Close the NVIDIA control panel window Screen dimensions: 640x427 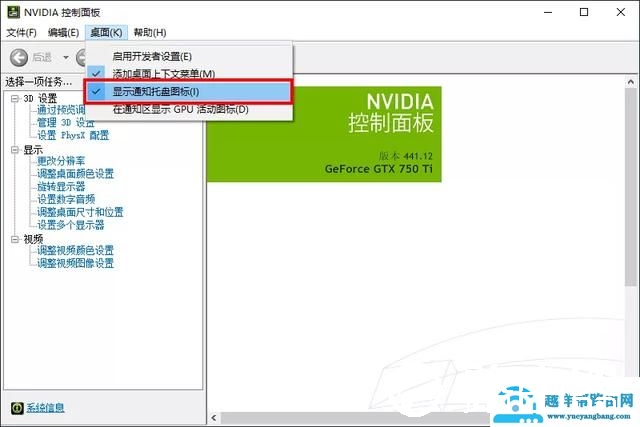621,12
